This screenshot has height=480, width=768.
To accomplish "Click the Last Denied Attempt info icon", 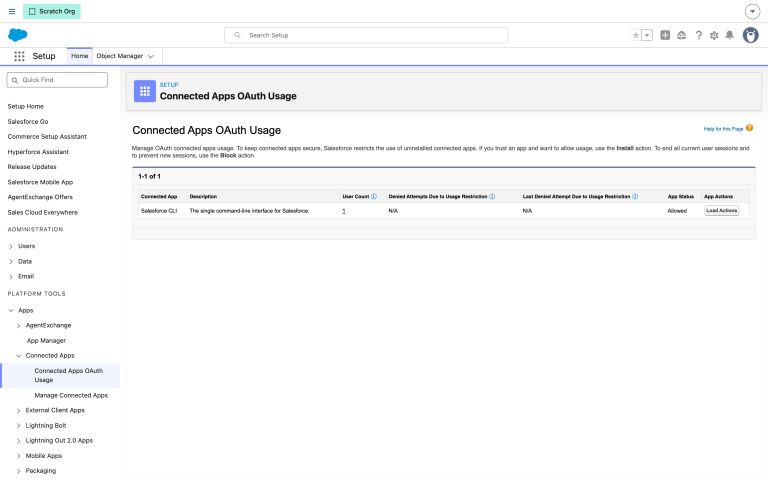I will (635, 196).
